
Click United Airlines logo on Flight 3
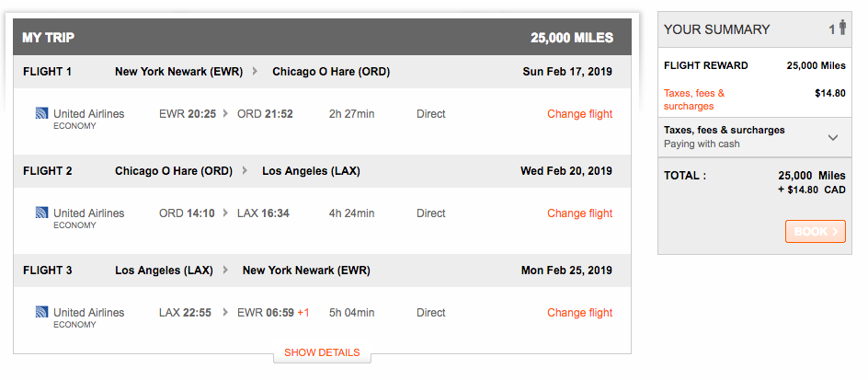(41, 313)
